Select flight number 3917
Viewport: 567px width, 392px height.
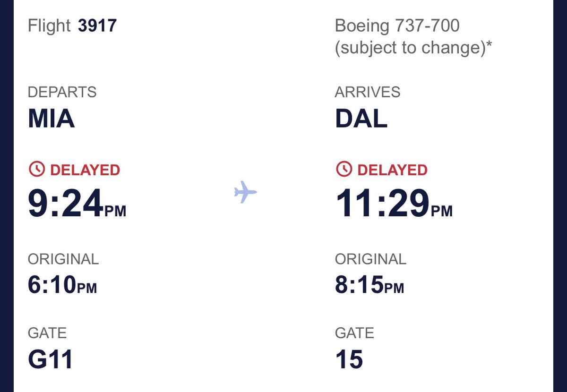pyautogui.click(x=97, y=25)
